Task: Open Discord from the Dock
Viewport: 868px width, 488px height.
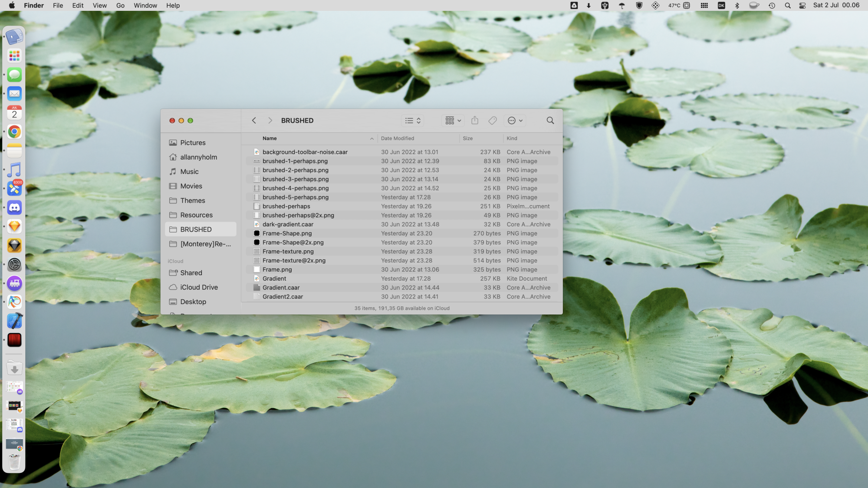Action: (x=14, y=208)
